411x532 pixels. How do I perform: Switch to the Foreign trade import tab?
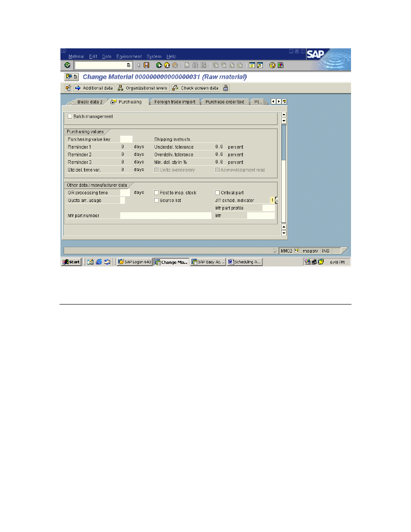175,102
